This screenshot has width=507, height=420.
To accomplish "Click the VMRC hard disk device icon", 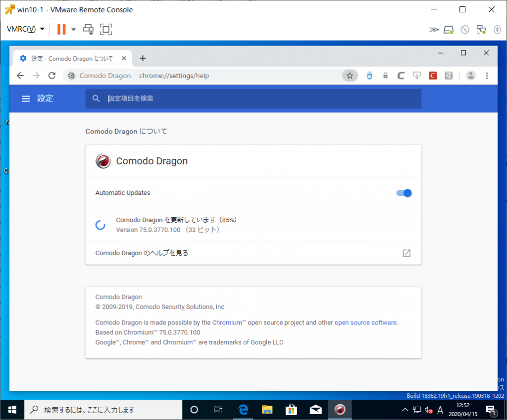I will (449, 30).
